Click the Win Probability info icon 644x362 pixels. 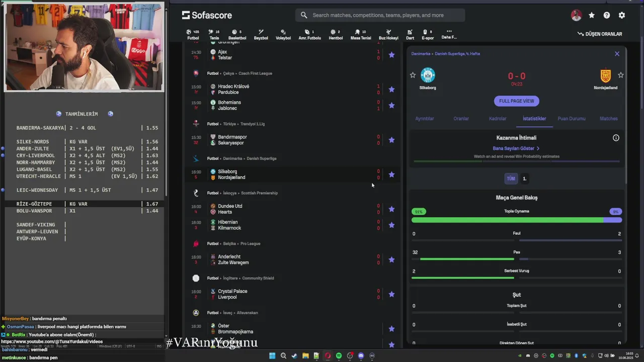[x=616, y=138]
